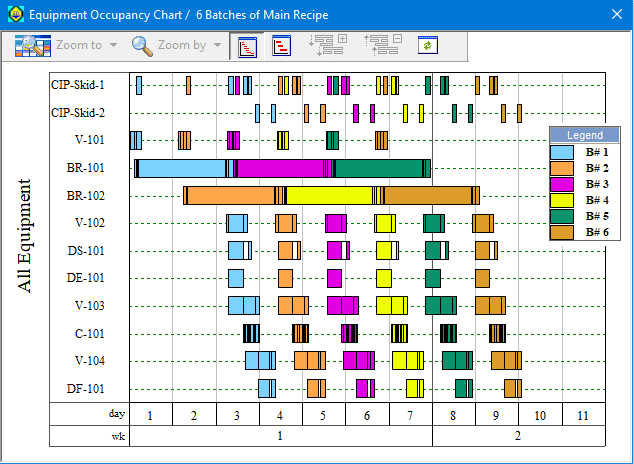The height and width of the screenshot is (464, 634).
Task: Click the magenta DE-101 block
Action: coord(334,278)
